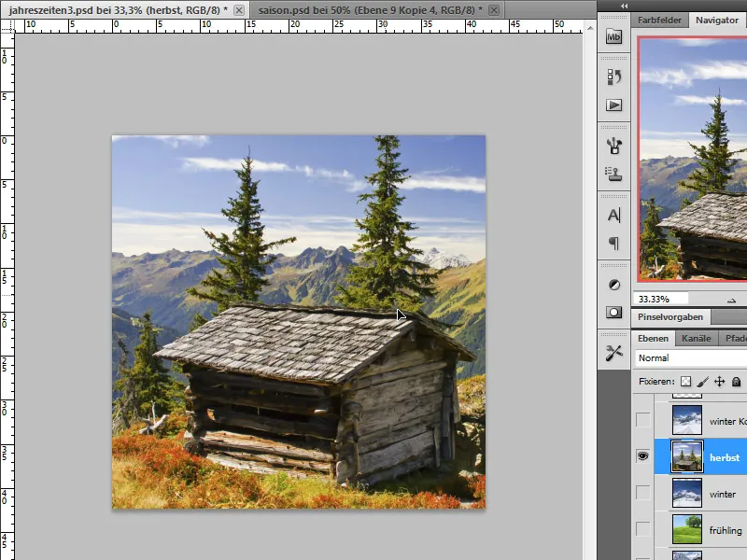Viewport: 747px width, 560px height.
Task: Lock transparent pixels next to Fixieren
Action: 685,382
